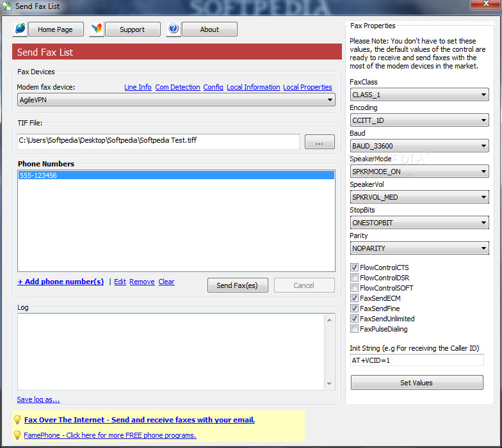Image resolution: width=502 pixels, height=448 pixels.
Task: Click the Init String input field
Action: click(417, 360)
